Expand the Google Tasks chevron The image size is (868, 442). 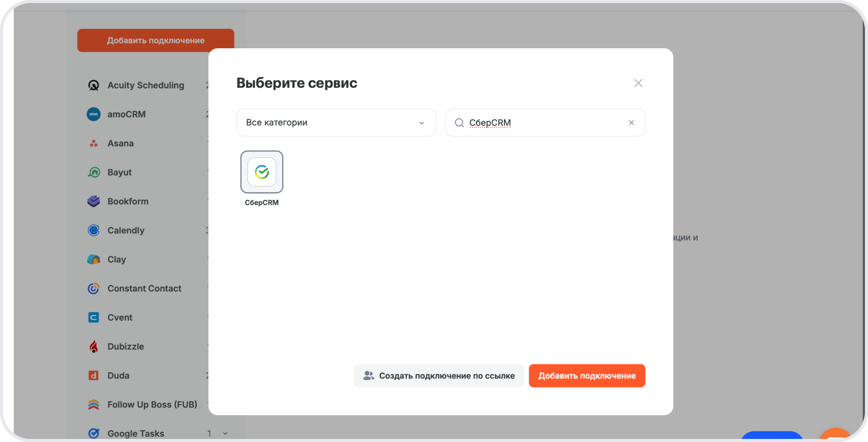click(225, 433)
